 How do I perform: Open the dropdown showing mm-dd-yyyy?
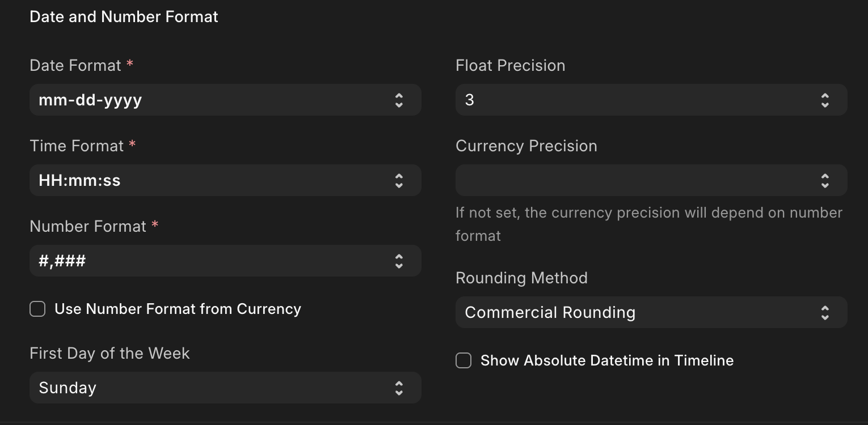point(216,100)
